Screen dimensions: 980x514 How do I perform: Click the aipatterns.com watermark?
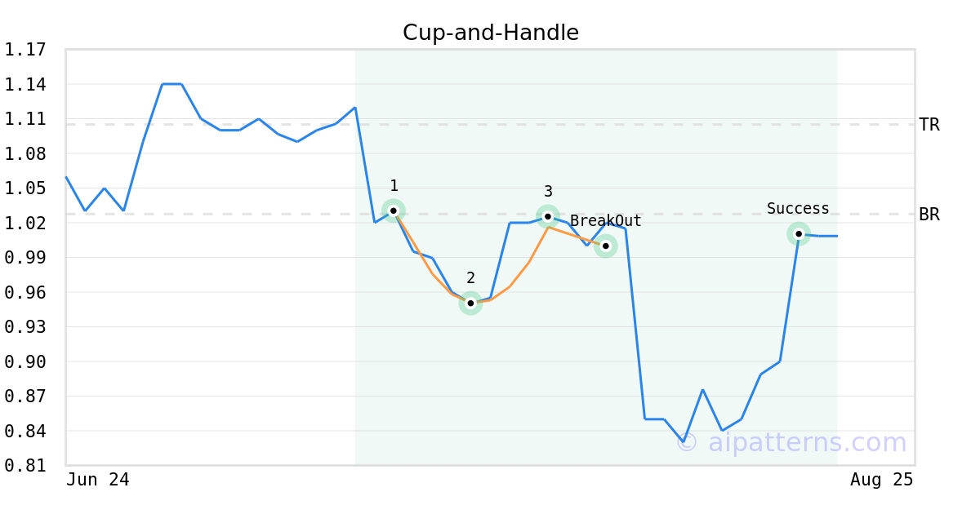point(791,442)
